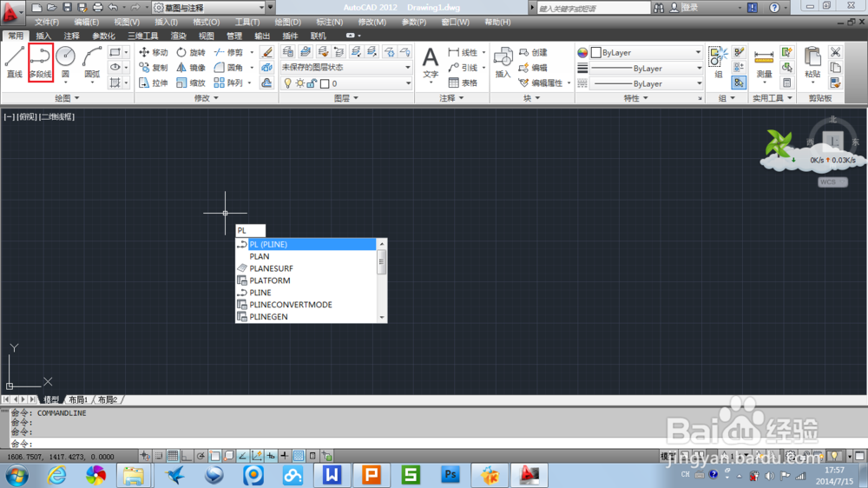The image size is (868, 488).
Task: Open the layer state dropdown 未保存的图层状态
Action: pyautogui.click(x=346, y=67)
